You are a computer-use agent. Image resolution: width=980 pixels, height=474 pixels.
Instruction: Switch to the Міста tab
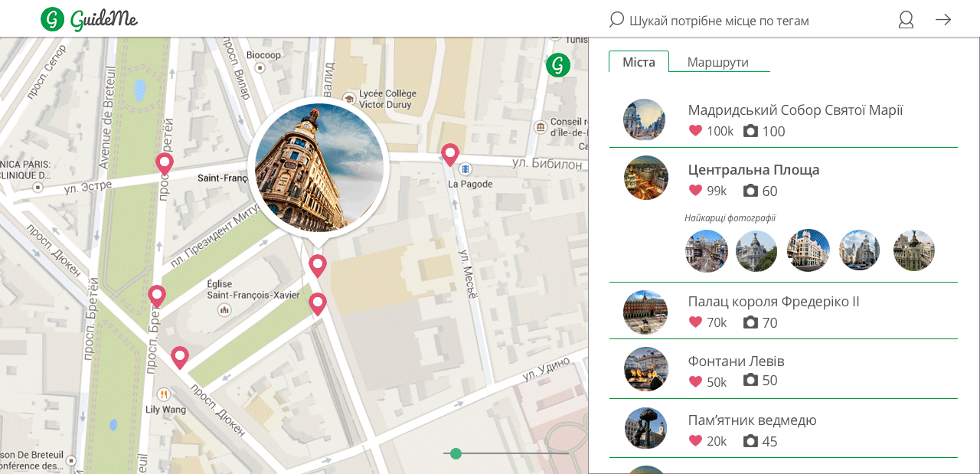point(639,62)
